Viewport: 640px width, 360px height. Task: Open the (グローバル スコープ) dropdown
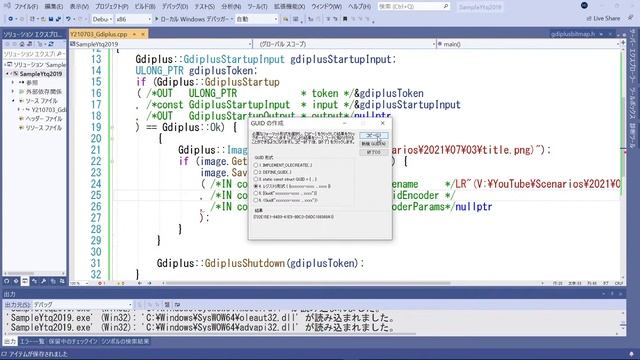coord(345,44)
